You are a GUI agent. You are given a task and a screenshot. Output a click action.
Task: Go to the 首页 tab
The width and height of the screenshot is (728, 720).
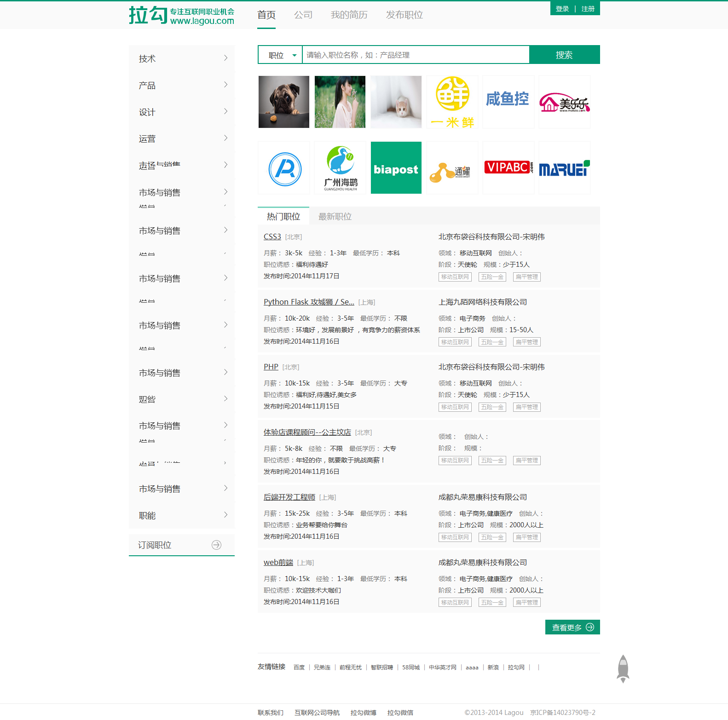pyautogui.click(x=266, y=15)
